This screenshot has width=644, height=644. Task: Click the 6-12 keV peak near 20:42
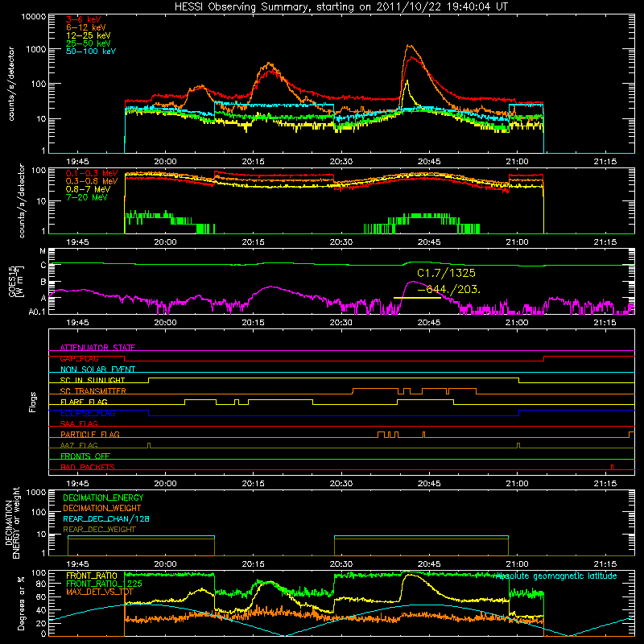point(408,46)
